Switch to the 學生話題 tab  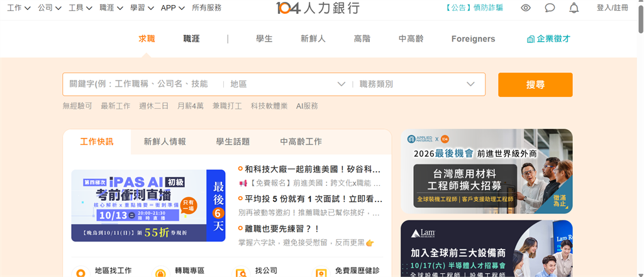(233, 142)
